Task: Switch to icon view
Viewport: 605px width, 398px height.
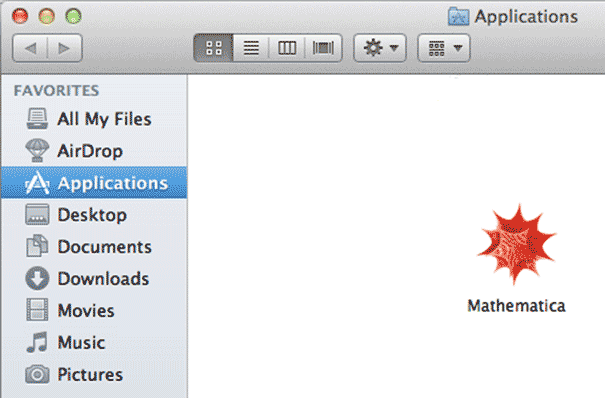Action: pyautogui.click(x=213, y=48)
